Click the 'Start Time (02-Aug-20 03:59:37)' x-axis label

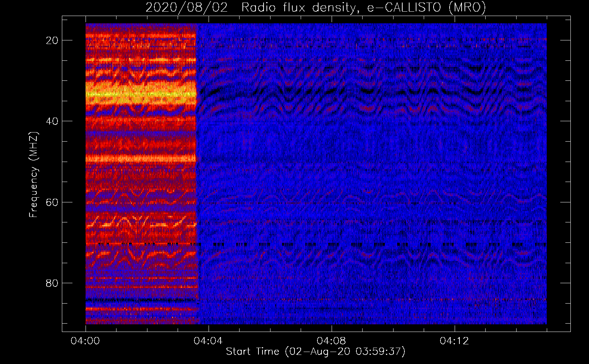tap(316, 352)
